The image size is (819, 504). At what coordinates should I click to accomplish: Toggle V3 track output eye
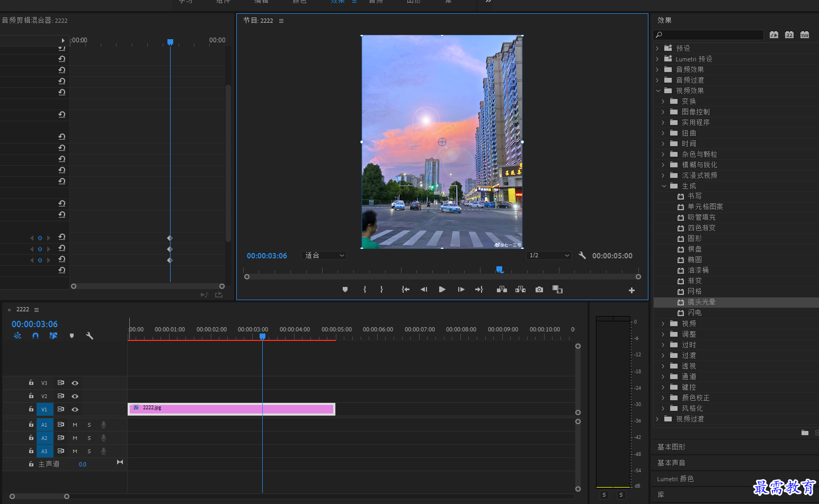75,383
